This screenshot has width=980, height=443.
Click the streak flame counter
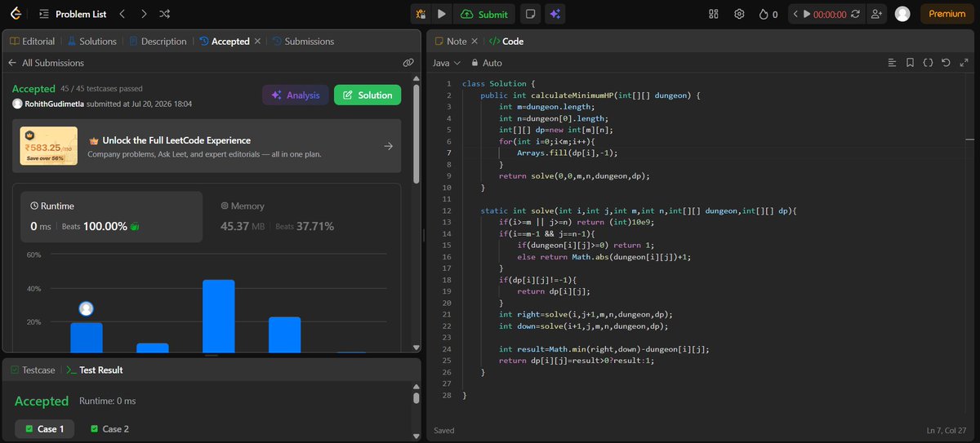point(768,14)
